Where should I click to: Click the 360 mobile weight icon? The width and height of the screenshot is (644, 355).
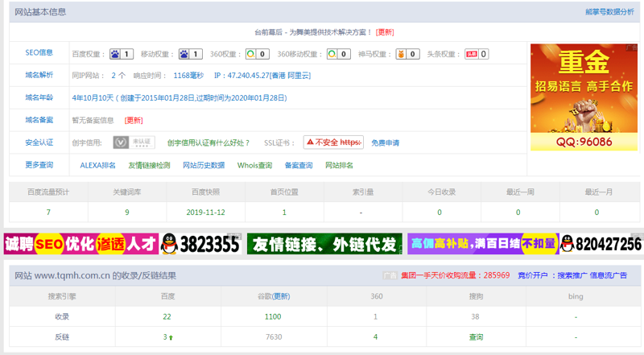(332, 54)
